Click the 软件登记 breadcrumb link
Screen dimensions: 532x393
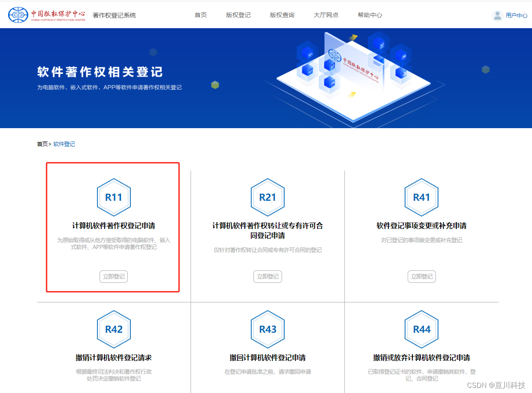[x=64, y=144]
